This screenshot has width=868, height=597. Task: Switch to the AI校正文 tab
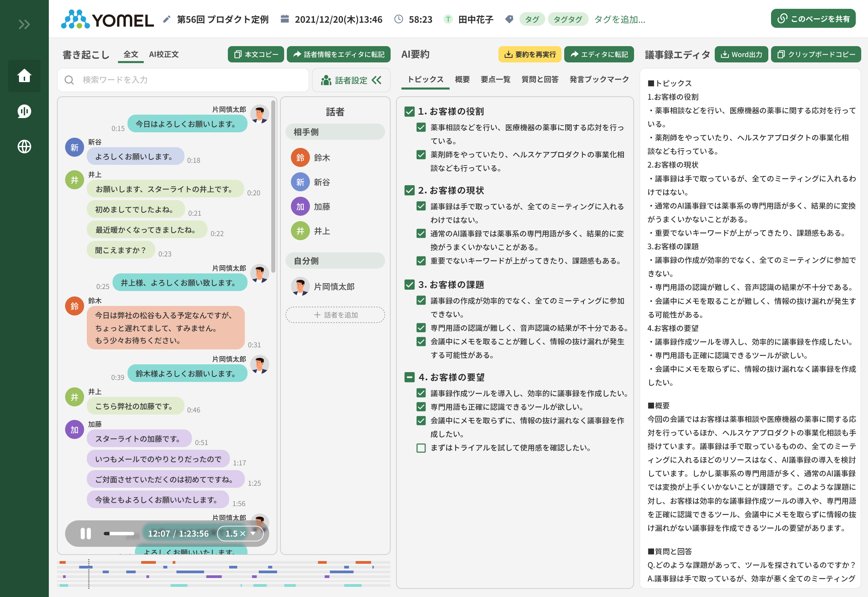[163, 55]
